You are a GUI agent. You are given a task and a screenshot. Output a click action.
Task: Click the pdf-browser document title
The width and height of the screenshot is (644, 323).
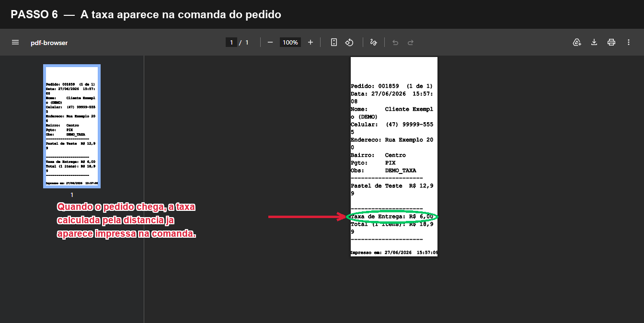(x=49, y=43)
